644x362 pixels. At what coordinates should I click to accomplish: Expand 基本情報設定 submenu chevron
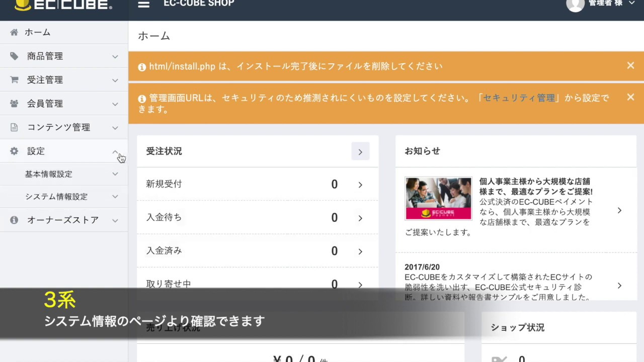[115, 174]
